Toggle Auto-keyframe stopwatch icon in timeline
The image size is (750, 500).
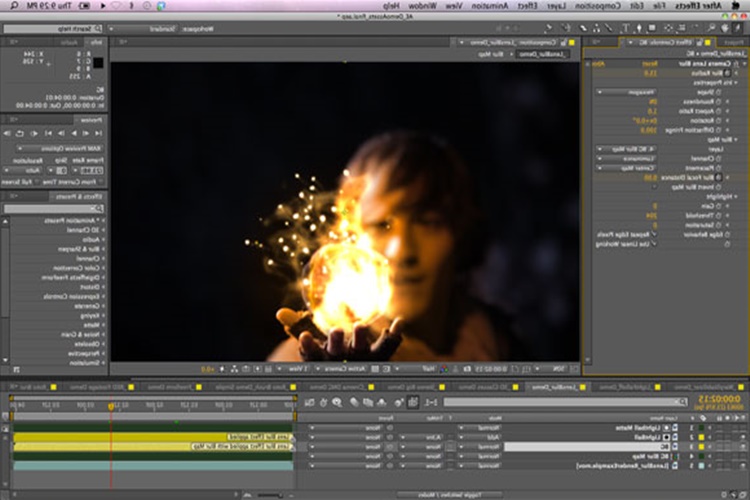pyautogui.click(x=324, y=402)
